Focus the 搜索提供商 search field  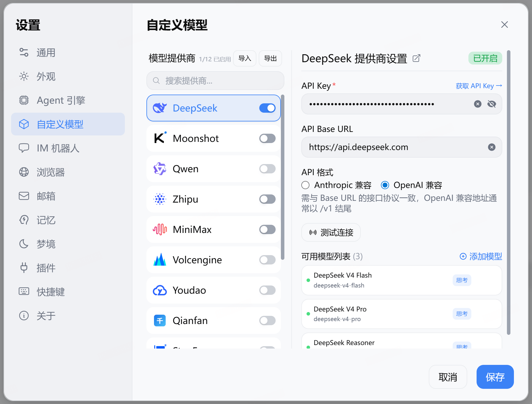click(x=215, y=81)
